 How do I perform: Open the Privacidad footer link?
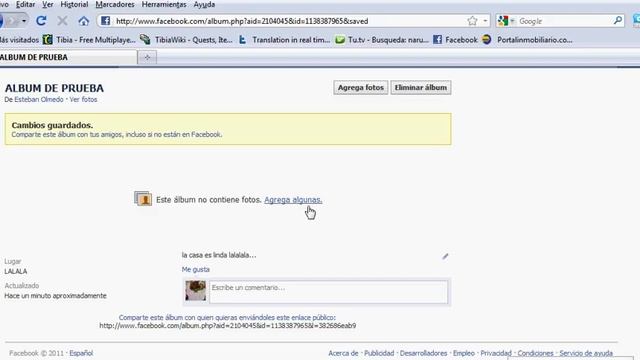point(496,353)
